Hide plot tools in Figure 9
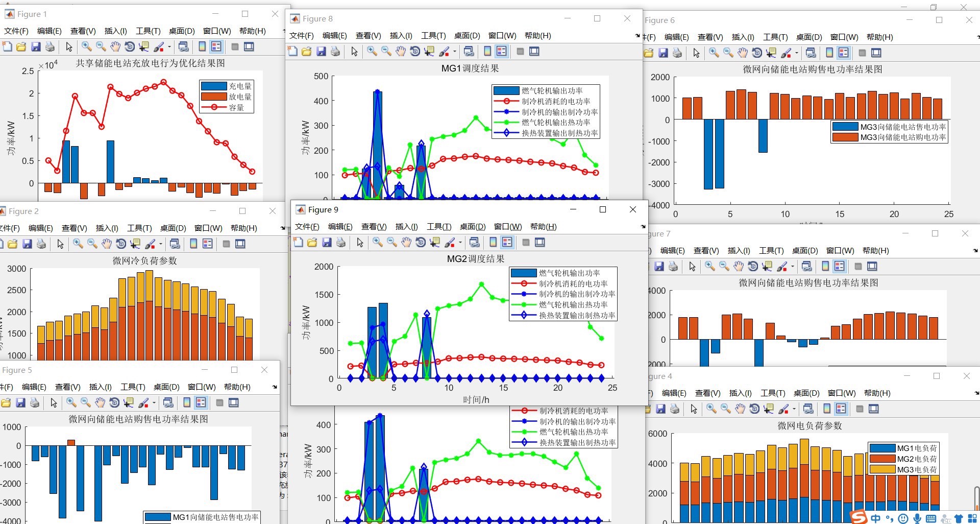This screenshot has width=980, height=524. tap(526, 242)
